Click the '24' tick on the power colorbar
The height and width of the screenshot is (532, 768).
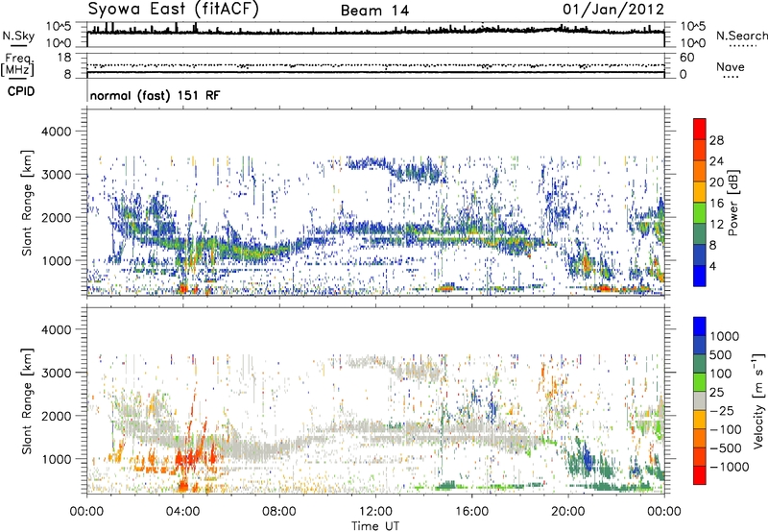point(716,161)
